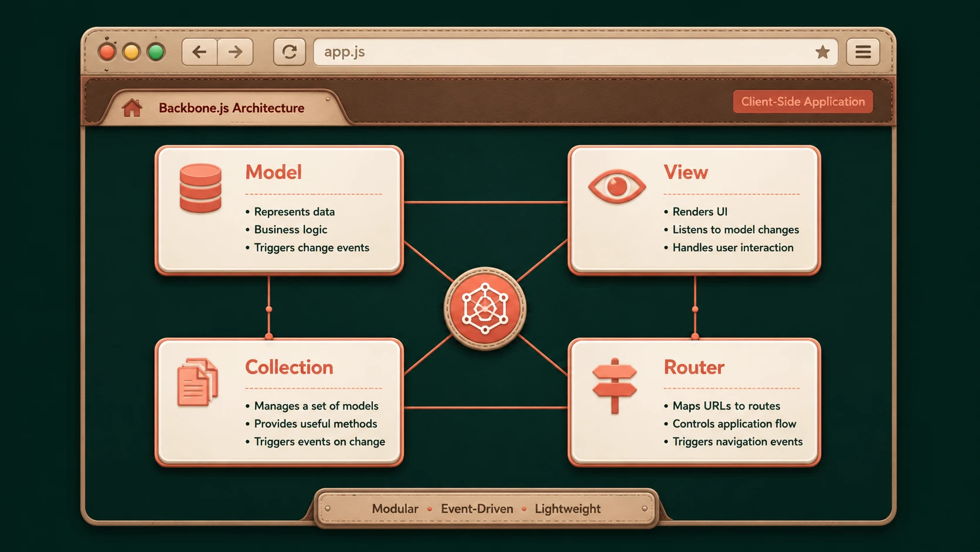Click the View eye icon
Screen dimensions: 980x552
pyautogui.click(x=617, y=187)
